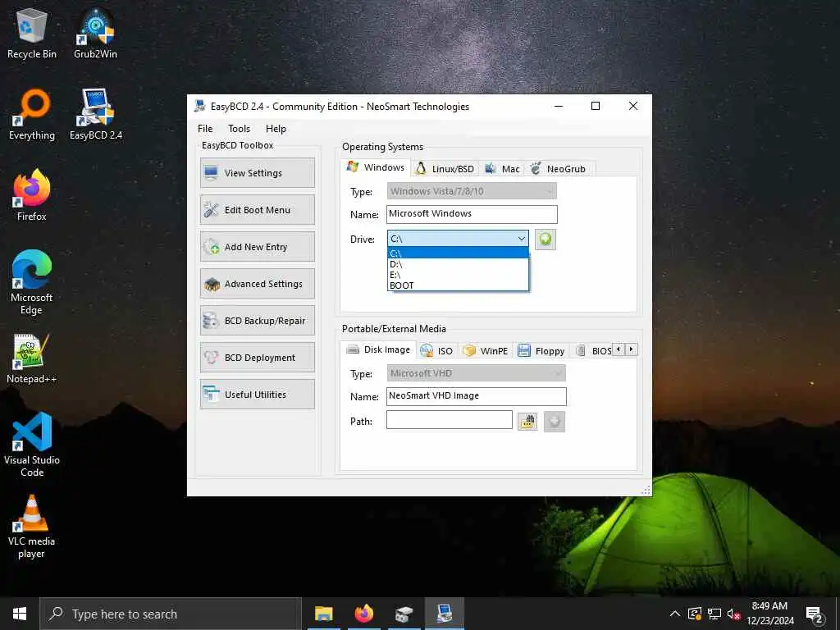Switch to the Windows OS tab
This screenshot has width=840, height=630.
coord(376,167)
